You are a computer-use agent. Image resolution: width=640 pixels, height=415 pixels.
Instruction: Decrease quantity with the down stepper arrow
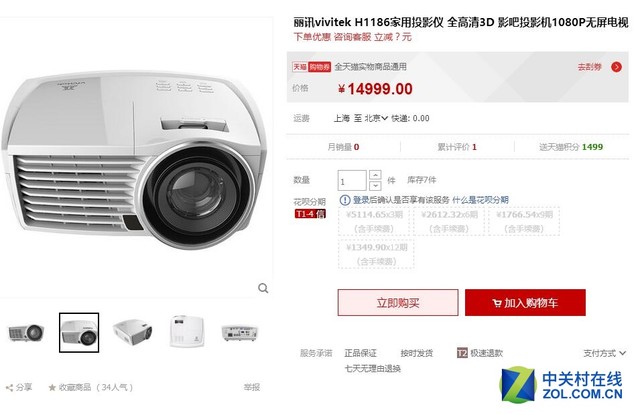coord(375,186)
